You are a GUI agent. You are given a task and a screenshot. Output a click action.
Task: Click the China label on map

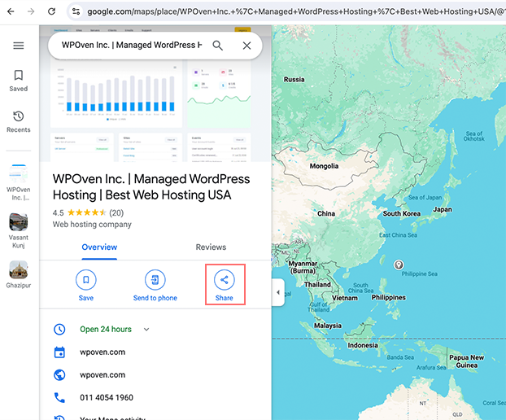(326, 214)
